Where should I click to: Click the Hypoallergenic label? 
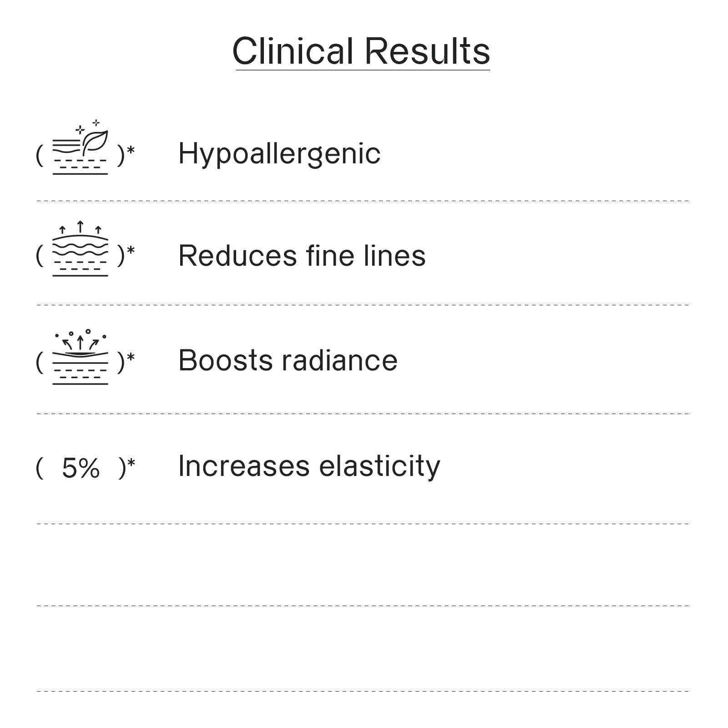click(279, 154)
